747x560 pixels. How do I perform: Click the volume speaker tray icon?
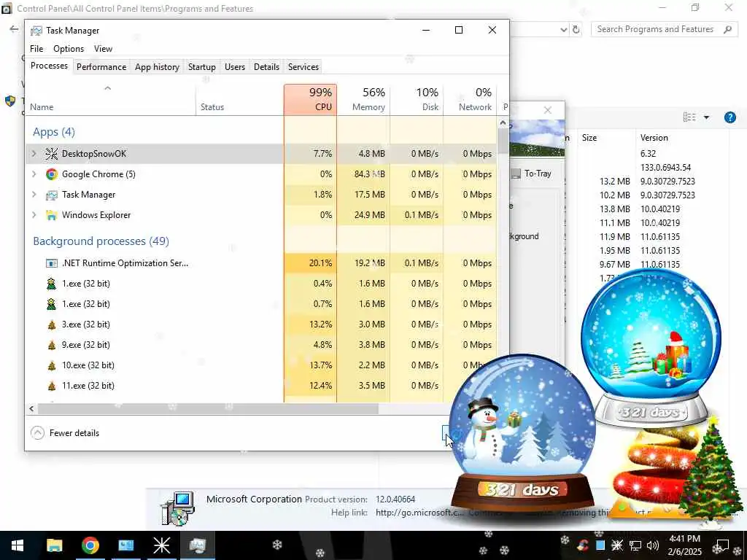652,545
